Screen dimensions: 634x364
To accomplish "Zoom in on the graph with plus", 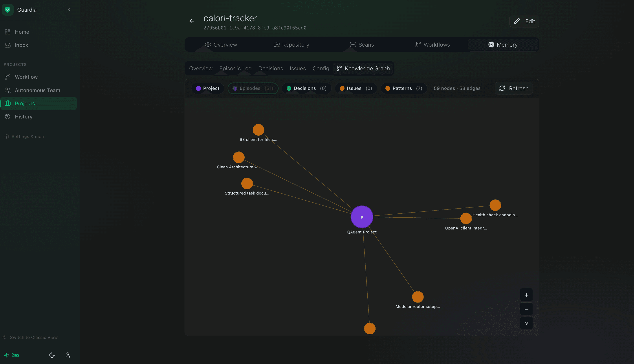I will coord(526,295).
